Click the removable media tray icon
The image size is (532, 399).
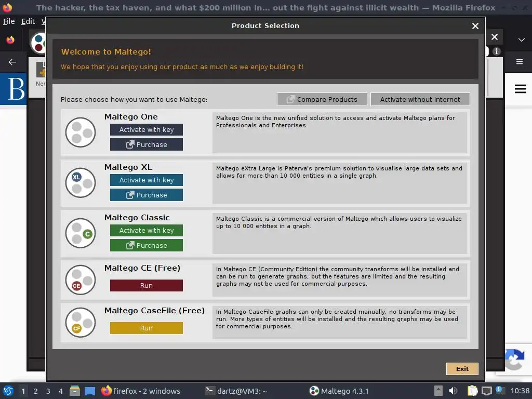[x=438, y=391]
